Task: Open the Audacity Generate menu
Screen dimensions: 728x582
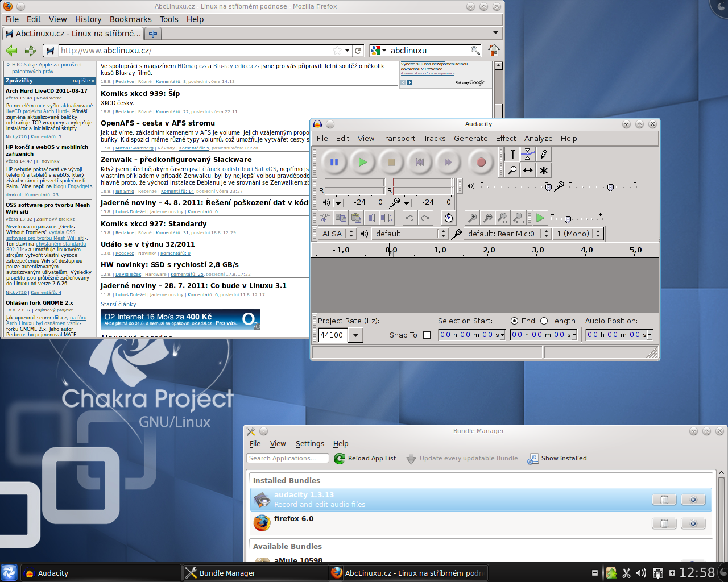Action: coord(470,138)
